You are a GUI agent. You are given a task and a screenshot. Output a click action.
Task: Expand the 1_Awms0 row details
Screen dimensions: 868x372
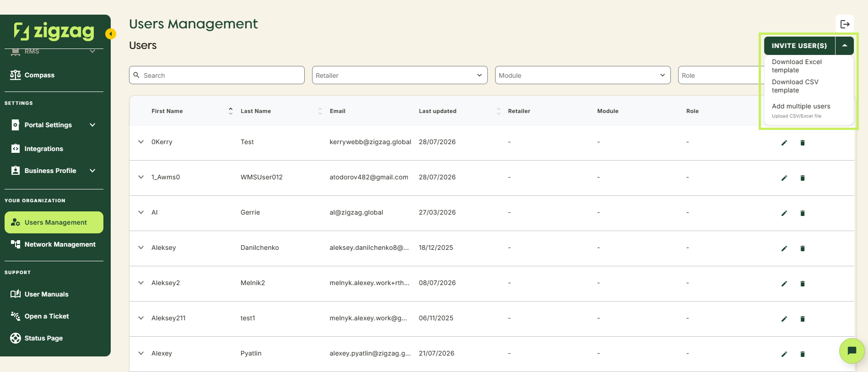tap(141, 177)
